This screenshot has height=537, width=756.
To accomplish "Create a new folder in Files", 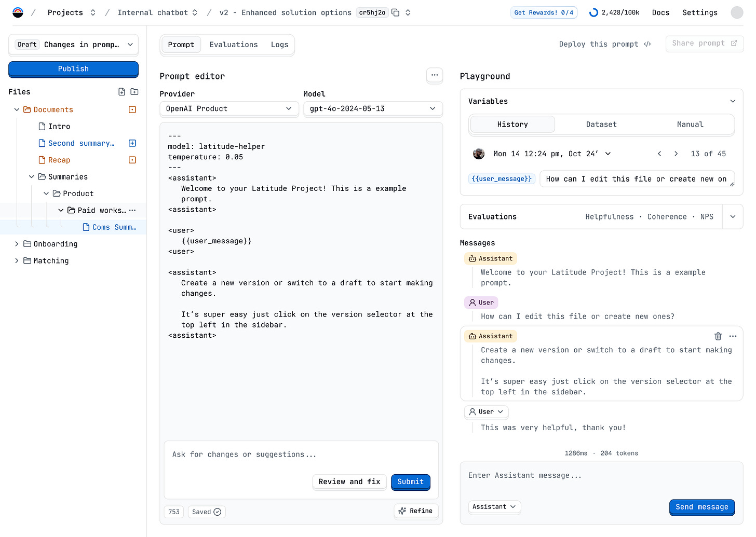I will coord(134,92).
